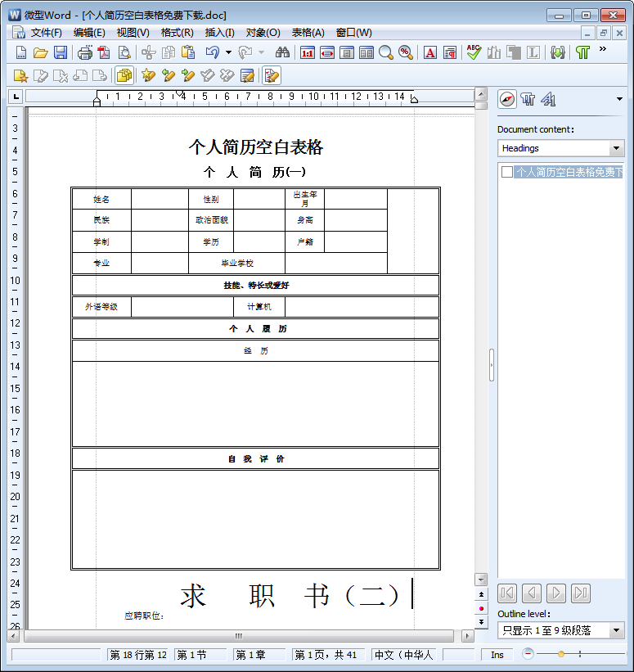Open the 表格(A) menu
Screen dimensions: 634x672
click(x=308, y=33)
